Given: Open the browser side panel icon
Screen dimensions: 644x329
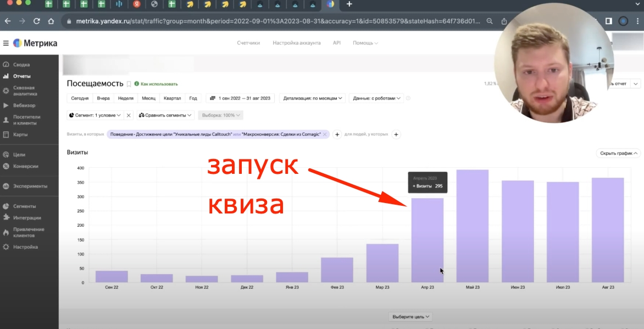Looking at the screenshot, I should [609, 21].
